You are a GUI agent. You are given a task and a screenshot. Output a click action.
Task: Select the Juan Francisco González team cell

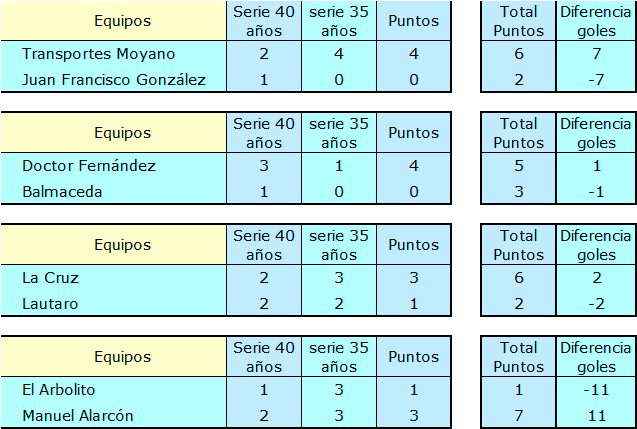click(x=114, y=80)
